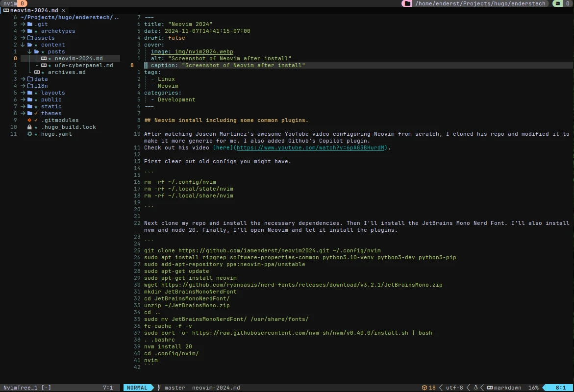This screenshot has width=574, height=392.
Task: Click the .git folder icon
Action: (x=30, y=24)
